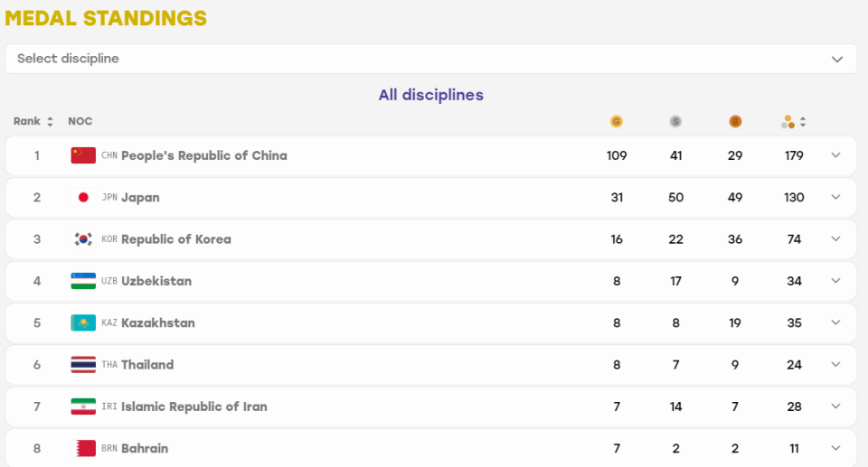The width and height of the screenshot is (868, 467).
Task: Select Iran's silver count 14
Action: coord(675,406)
